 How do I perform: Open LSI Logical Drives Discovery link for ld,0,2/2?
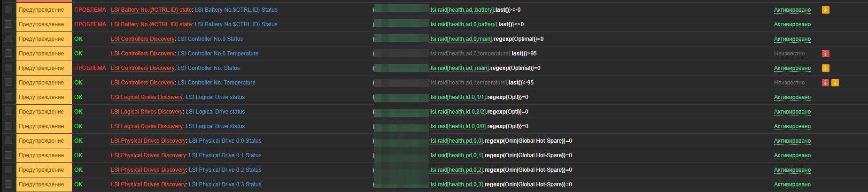pyautogui.click(x=147, y=112)
